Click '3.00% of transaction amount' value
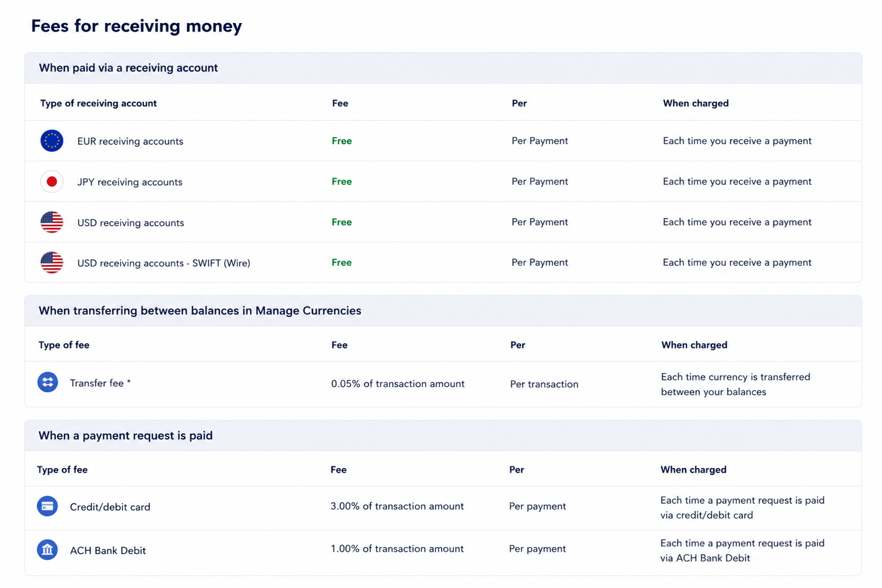 pos(397,506)
